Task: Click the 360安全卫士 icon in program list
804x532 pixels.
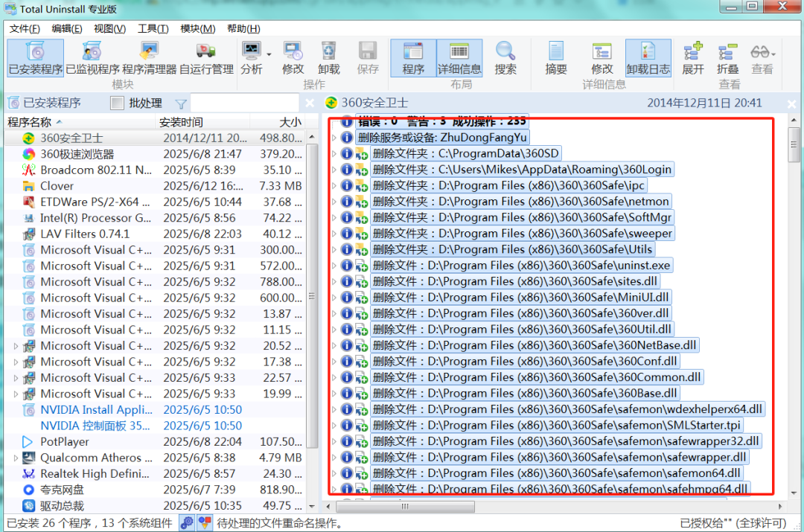Action: click(x=29, y=138)
